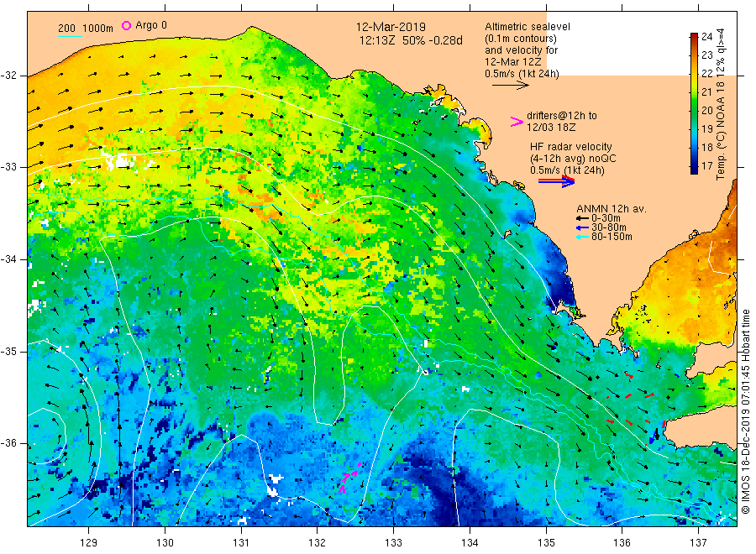Click the magenta Argo circle marker in legend
The image size is (756, 554).
126,25
